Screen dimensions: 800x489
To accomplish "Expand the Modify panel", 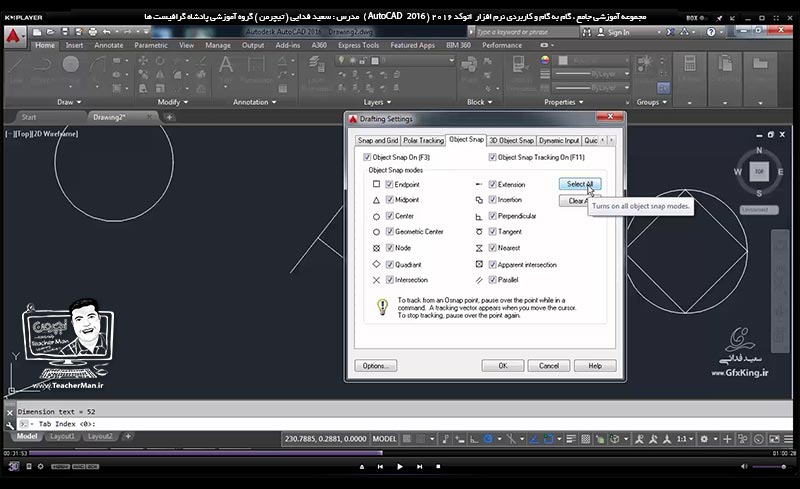I will click(x=172, y=102).
